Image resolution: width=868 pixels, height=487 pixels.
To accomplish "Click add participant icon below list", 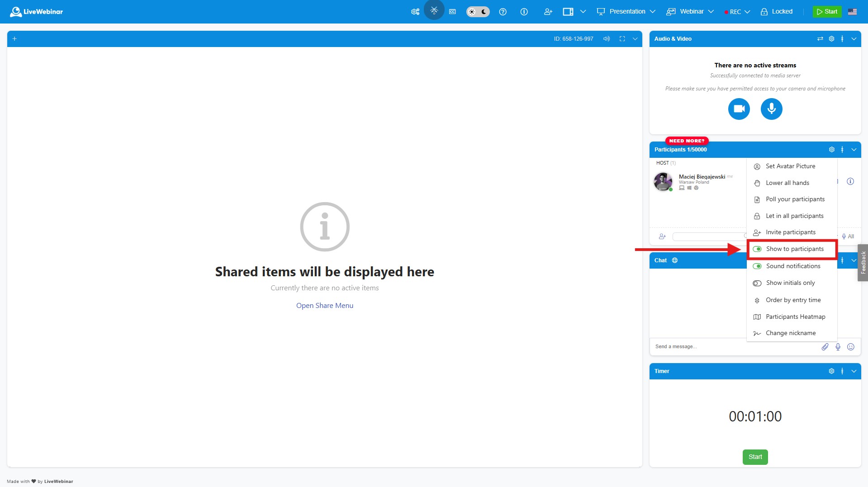I will 662,236.
